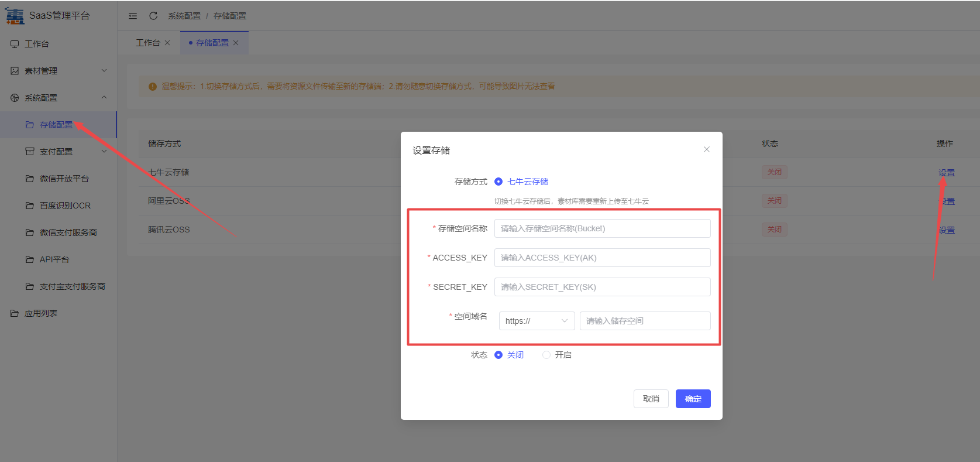This screenshot has width=980, height=462.
Task: Click 存储配置 breadcrumb text
Action: point(230,16)
